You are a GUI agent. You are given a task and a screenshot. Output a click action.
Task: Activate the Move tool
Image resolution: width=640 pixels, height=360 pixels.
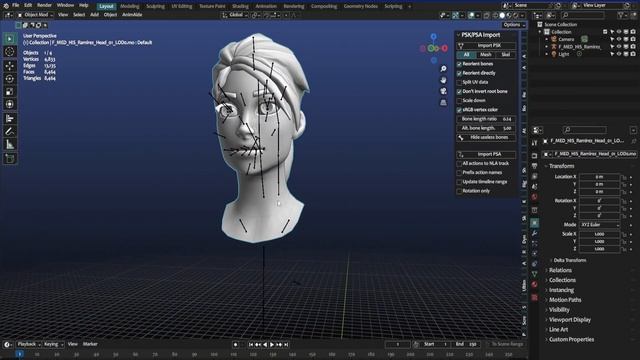[x=10, y=66]
